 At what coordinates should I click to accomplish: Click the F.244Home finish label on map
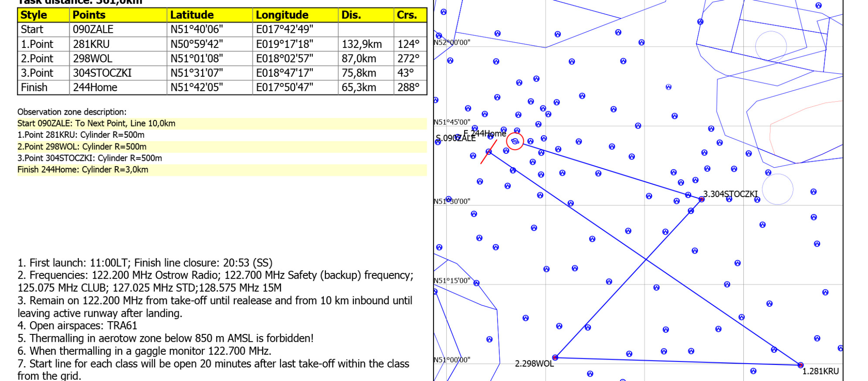pos(485,133)
